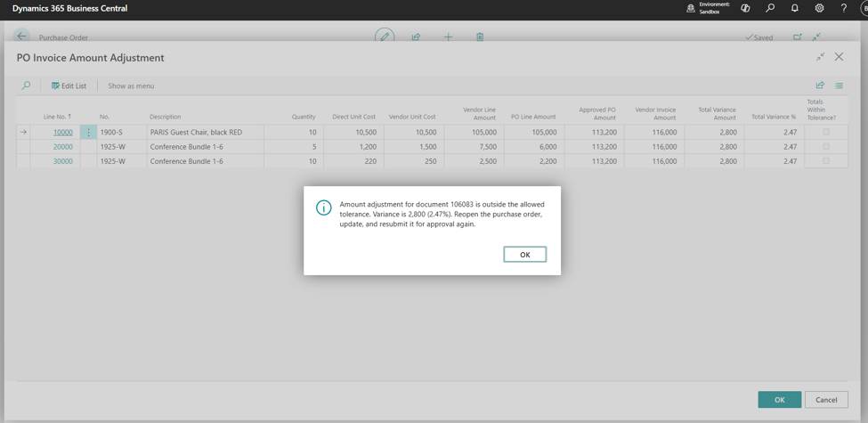Viewport: 868px width, 423px height.
Task: Select Show as menu option
Action: point(131,85)
